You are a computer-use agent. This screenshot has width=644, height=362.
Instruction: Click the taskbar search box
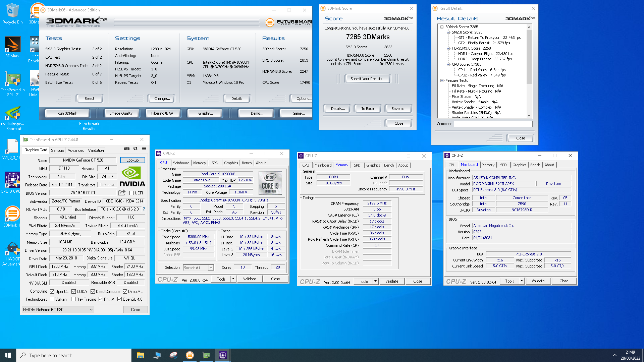point(74,355)
